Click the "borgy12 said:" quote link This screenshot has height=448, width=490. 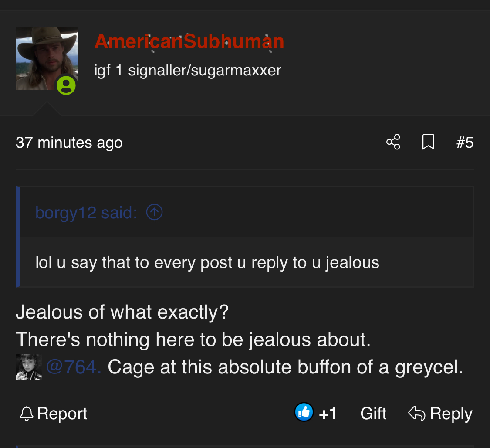click(86, 213)
